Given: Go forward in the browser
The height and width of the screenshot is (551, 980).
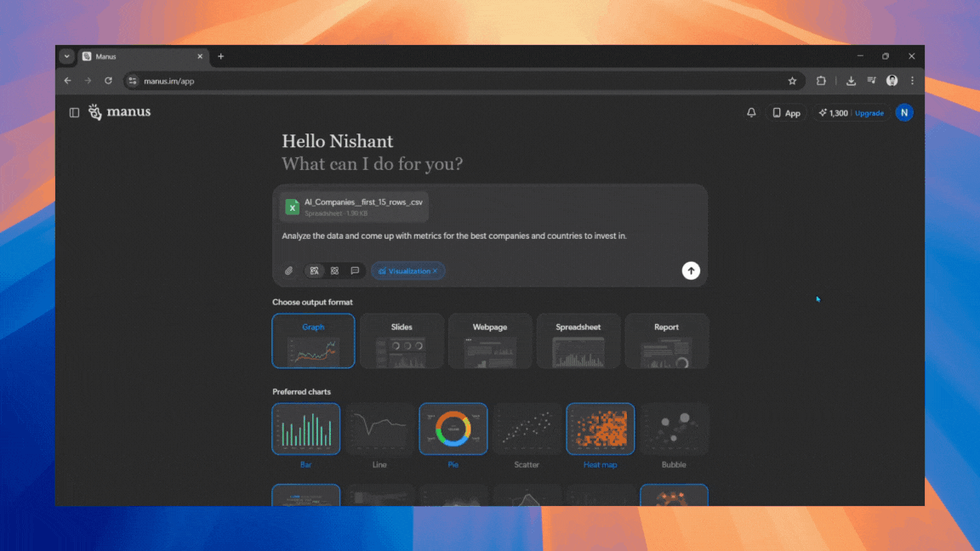Looking at the screenshot, I should pyautogui.click(x=88, y=81).
